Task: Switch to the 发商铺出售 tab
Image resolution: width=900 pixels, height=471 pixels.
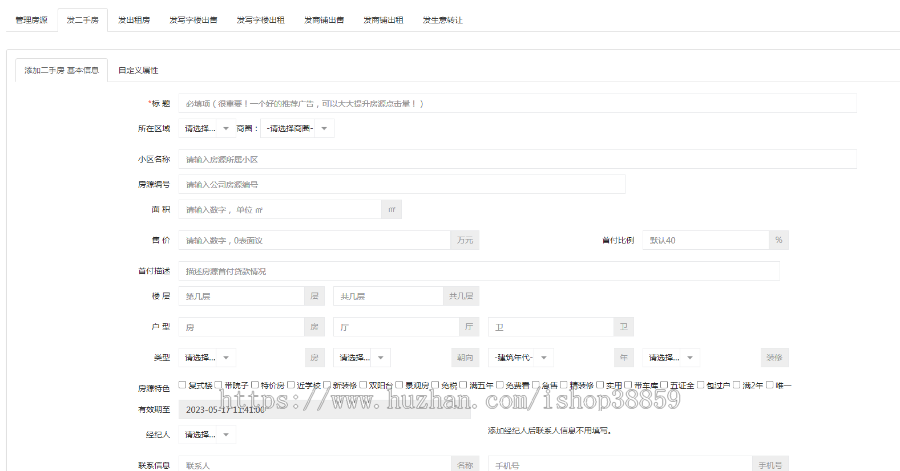Action: click(x=324, y=20)
